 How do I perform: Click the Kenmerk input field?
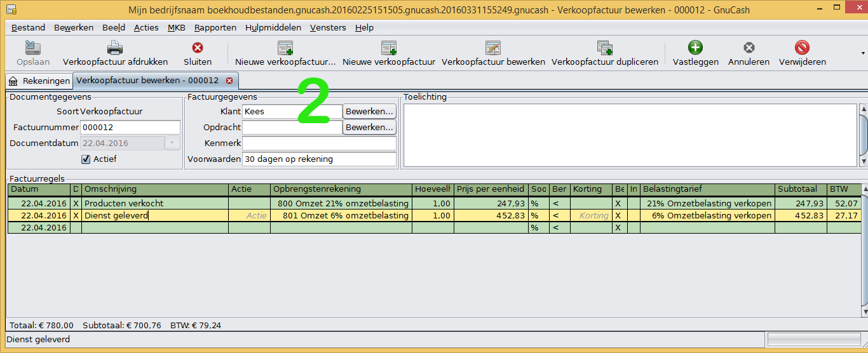pyautogui.click(x=319, y=143)
